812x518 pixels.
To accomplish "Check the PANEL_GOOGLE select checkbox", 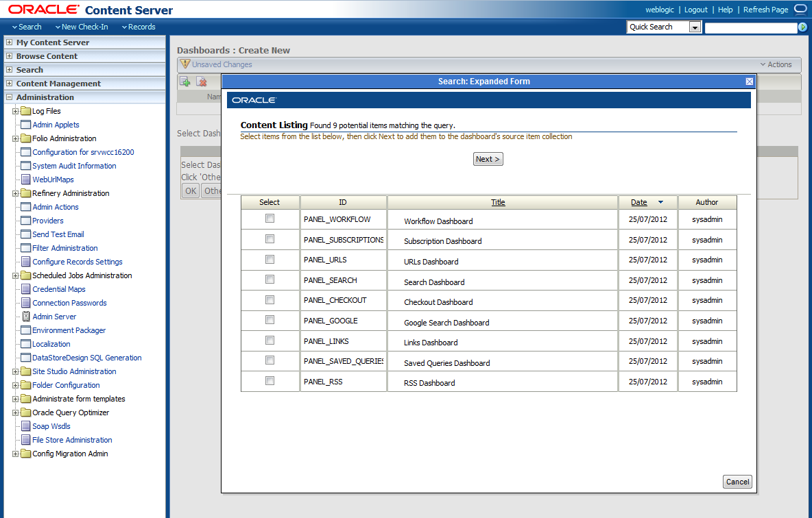I will click(x=270, y=321).
